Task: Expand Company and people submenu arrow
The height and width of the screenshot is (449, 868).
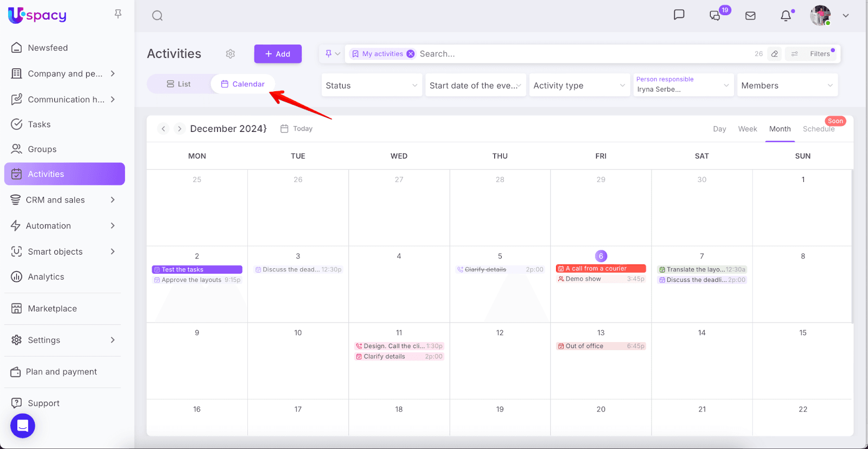Action: (x=113, y=73)
